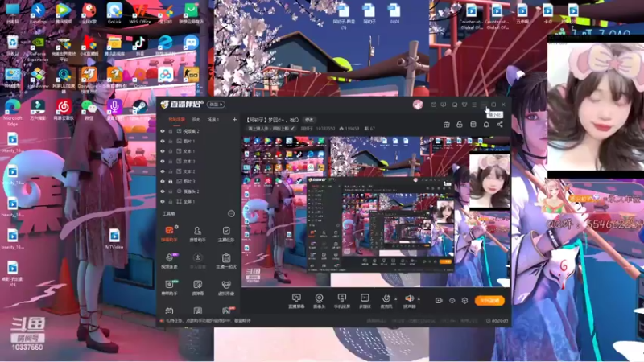The height and width of the screenshot is (362, 644).
Task: Open microphone dropdown arrow
Action: pyautogui.click(x=395, y=299)
